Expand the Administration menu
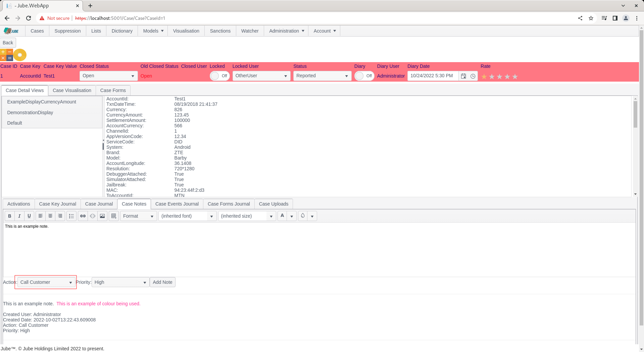This screenshot has width=644, height=352. click(287, 31)
